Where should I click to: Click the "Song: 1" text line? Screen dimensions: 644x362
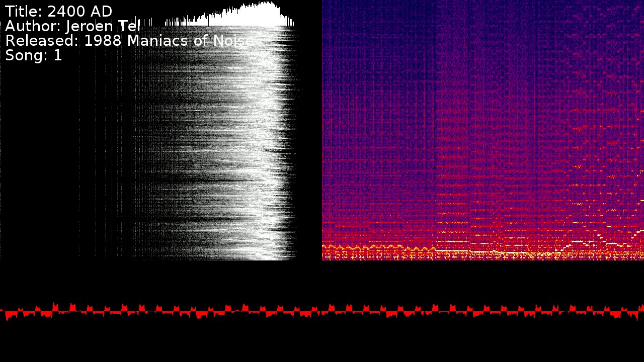(x=34, y=55)
